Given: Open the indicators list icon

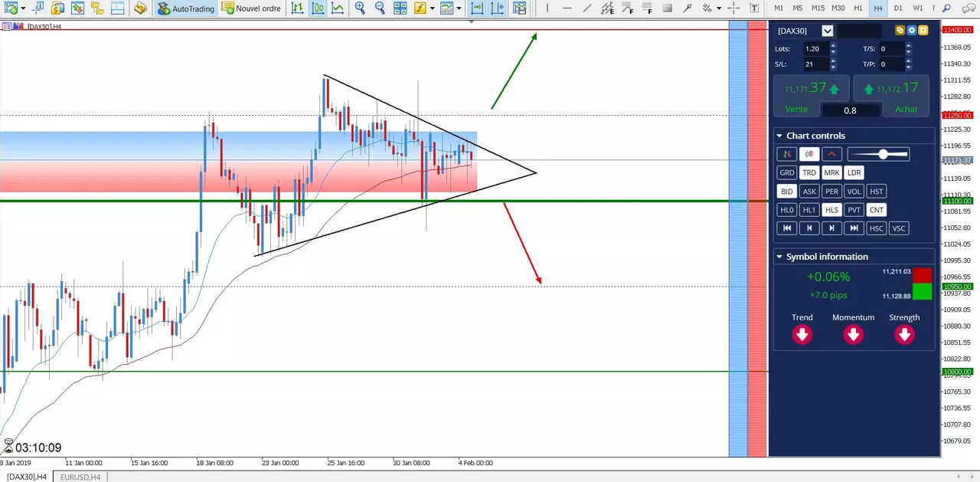Looking at the screenshot, I should click(420, 8).
